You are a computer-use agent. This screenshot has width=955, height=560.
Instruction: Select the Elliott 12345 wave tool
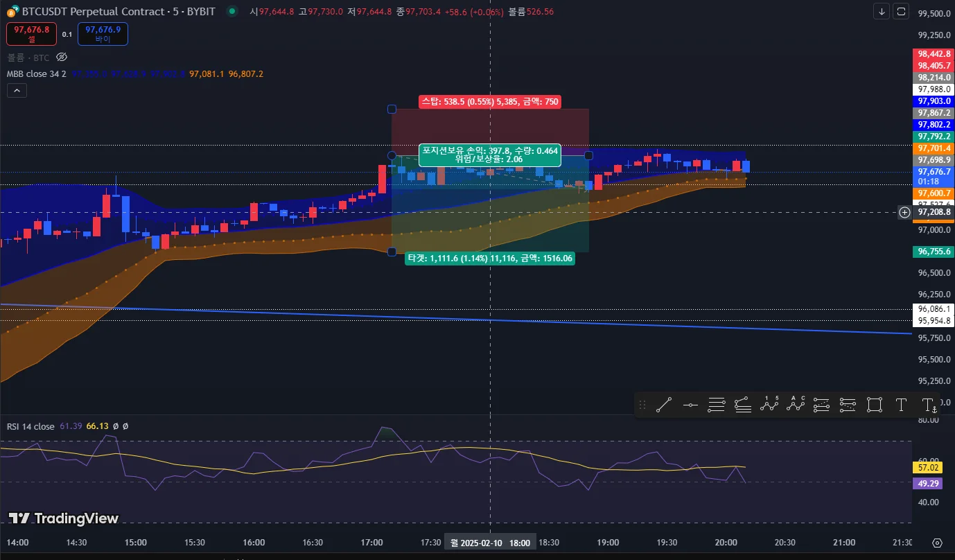click(769, 405)
